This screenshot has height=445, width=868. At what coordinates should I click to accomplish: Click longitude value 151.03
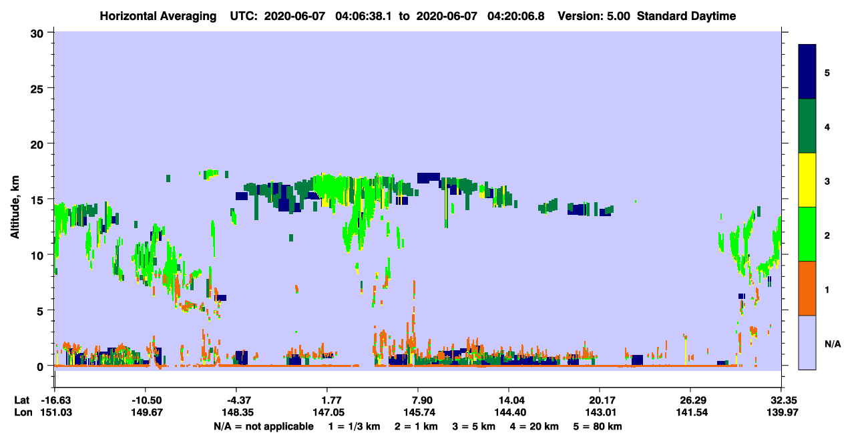55,413
